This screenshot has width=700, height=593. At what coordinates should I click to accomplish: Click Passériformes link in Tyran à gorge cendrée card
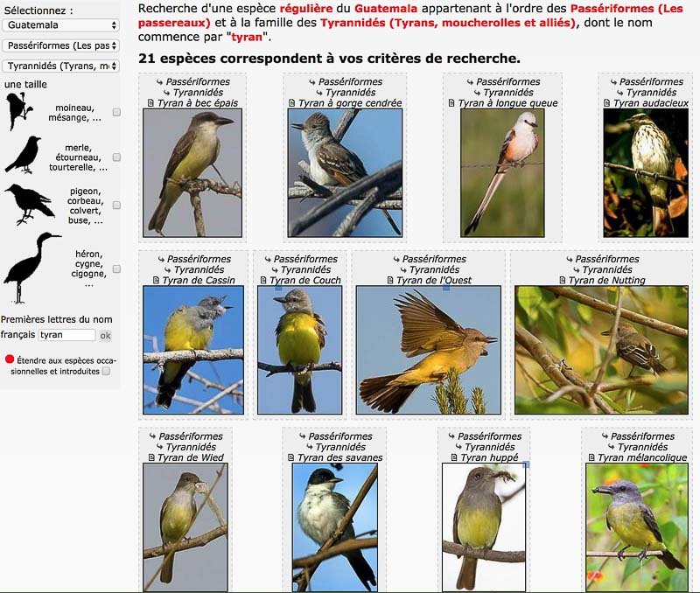click(351, 81)
